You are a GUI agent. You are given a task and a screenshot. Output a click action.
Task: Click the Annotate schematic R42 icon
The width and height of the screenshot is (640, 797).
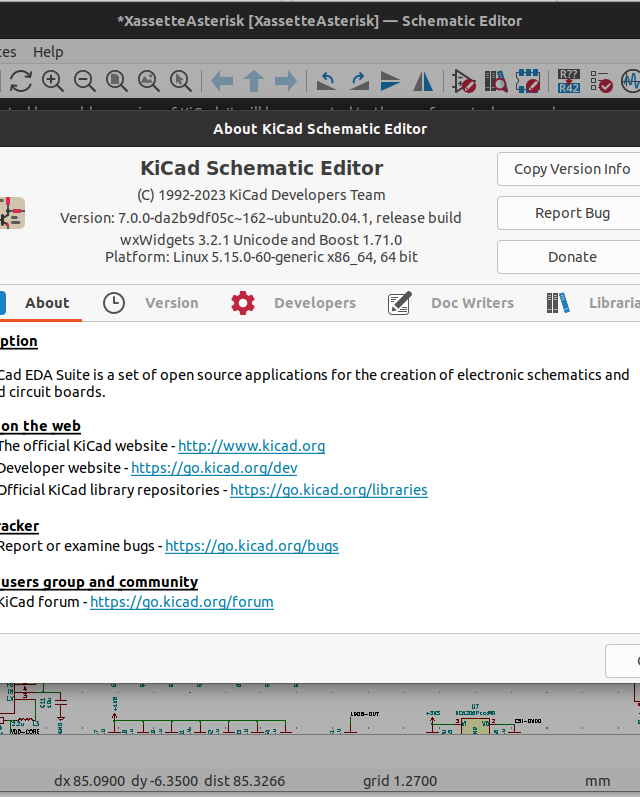[568, 81]
